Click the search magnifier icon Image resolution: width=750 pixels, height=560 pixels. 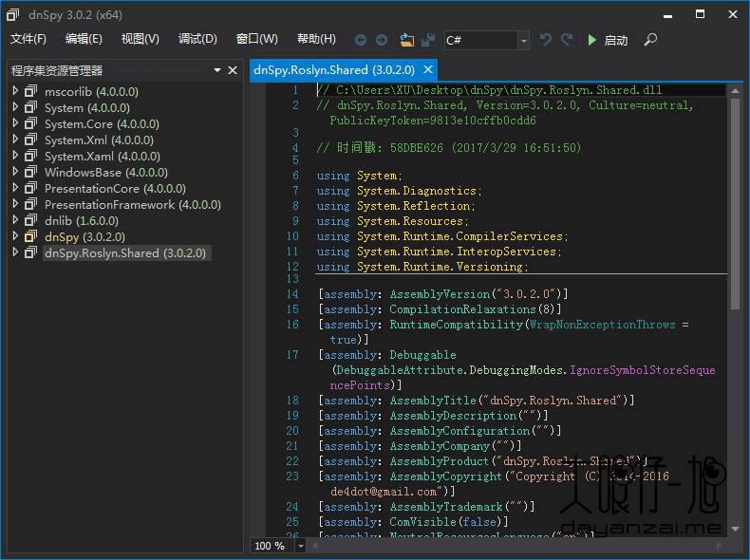point(650,39)
